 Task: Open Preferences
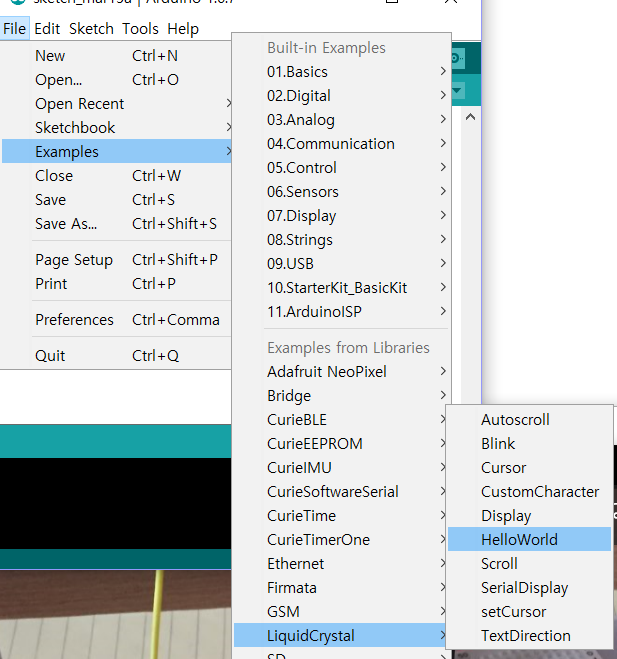pyautogui.click(x=116, y=319)
